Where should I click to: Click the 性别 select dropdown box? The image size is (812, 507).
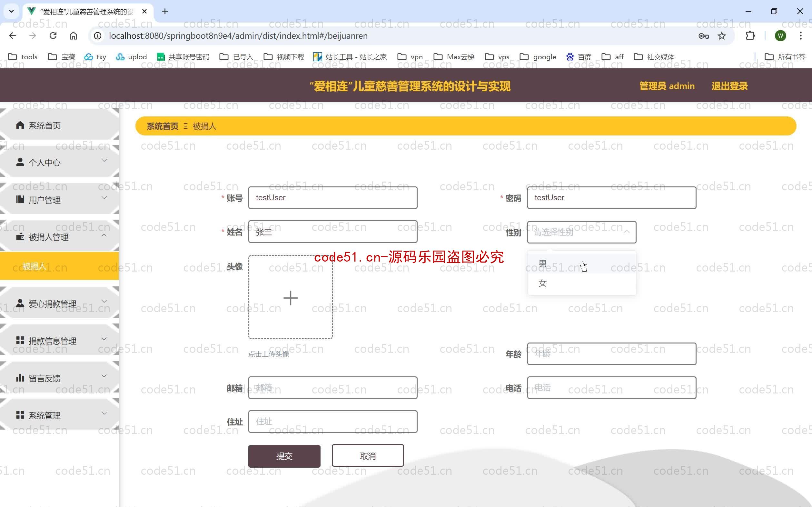581,232
